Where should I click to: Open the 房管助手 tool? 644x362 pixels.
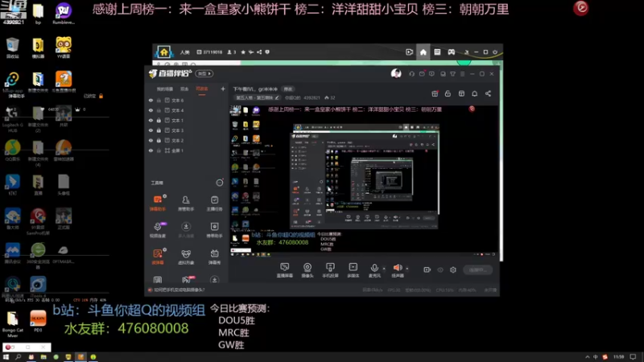(x=186, y=203)
